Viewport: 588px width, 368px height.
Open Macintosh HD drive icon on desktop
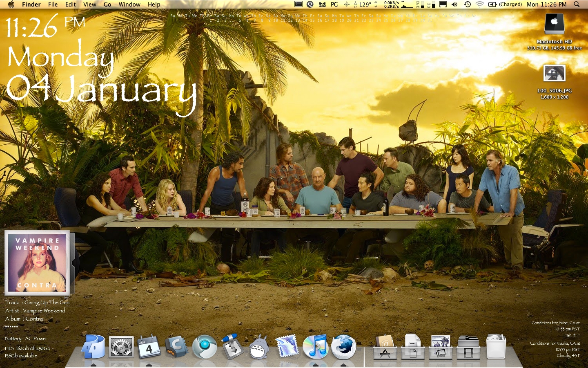click(x=555, y=24)
